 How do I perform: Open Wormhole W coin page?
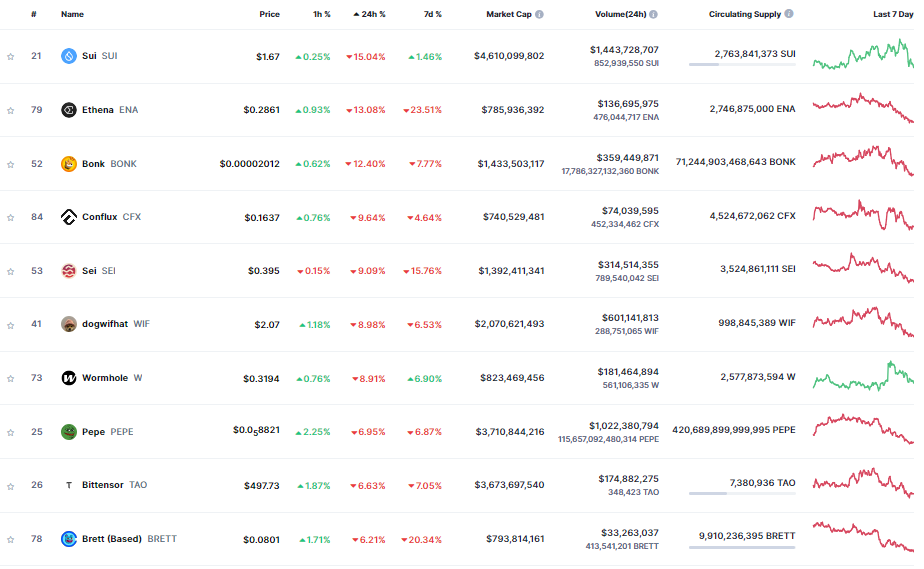112,378
